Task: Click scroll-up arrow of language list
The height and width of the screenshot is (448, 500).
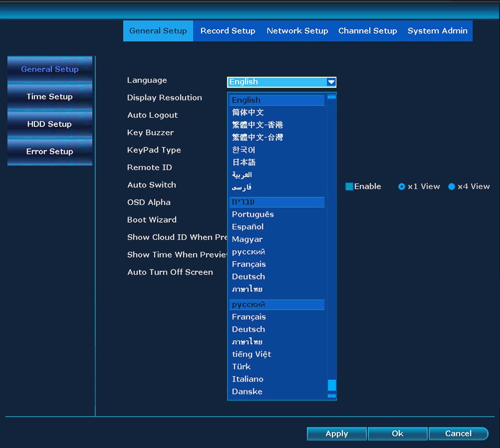Action: 332,97
